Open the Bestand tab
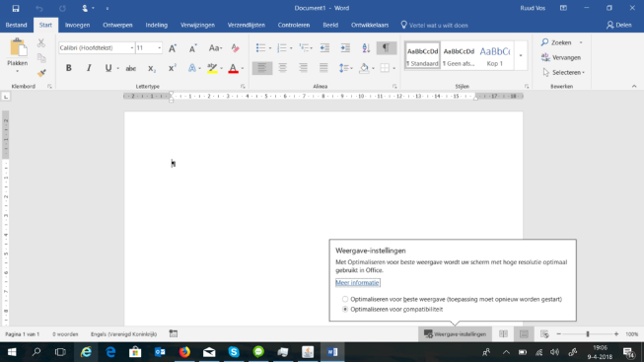The image size is (644, 362). (16, 25)
